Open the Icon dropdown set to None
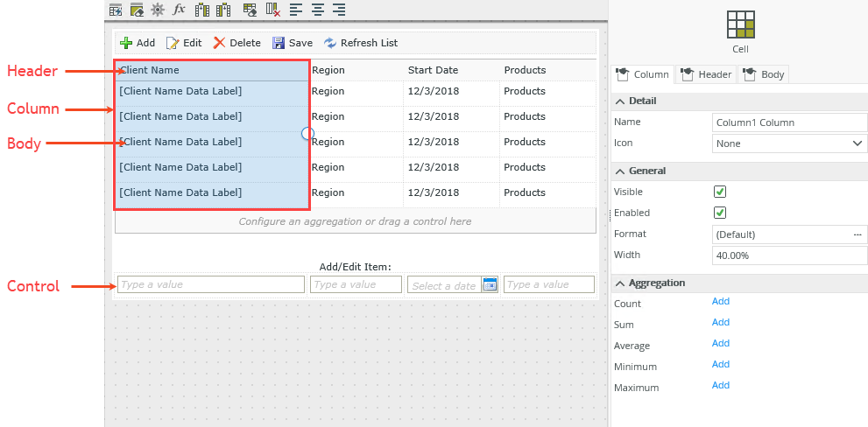Image resolution: width=868 pixels, height=427 pixels. (789, 143)
